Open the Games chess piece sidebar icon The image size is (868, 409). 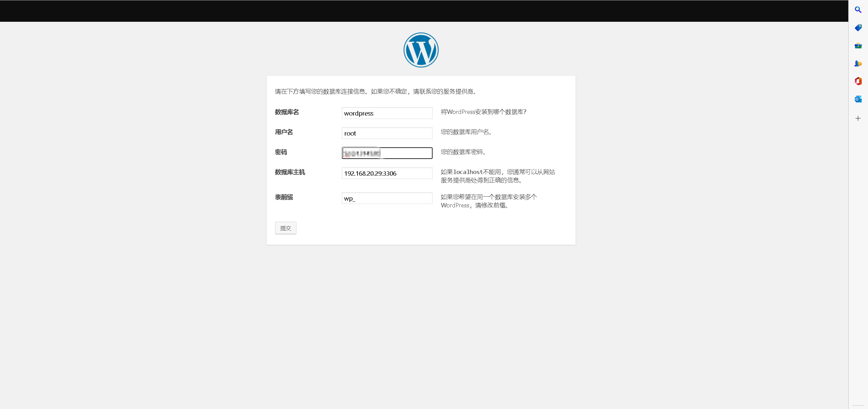pos(858,64)
